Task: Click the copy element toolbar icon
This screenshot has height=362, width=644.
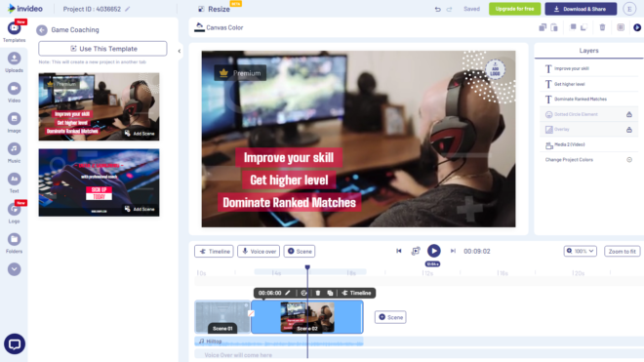Action: coord(543,27)
